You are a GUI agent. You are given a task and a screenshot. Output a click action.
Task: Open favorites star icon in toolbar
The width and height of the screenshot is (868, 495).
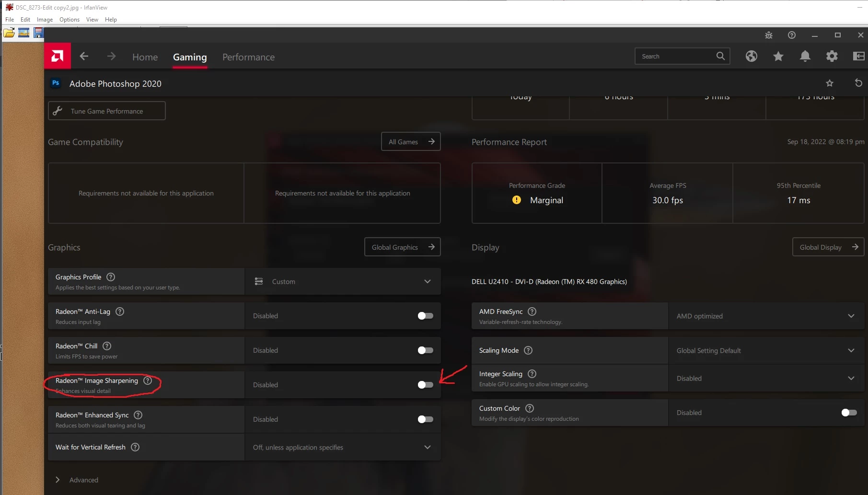point(778,56)
